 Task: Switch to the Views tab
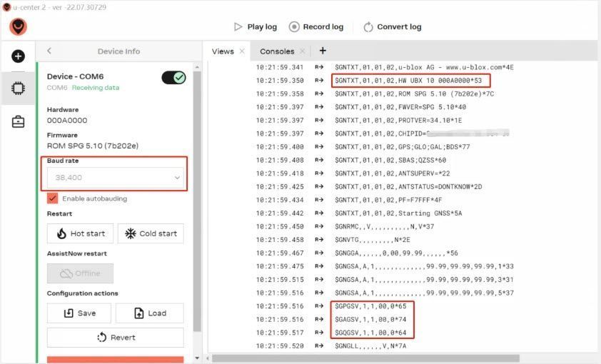(223, 51)
